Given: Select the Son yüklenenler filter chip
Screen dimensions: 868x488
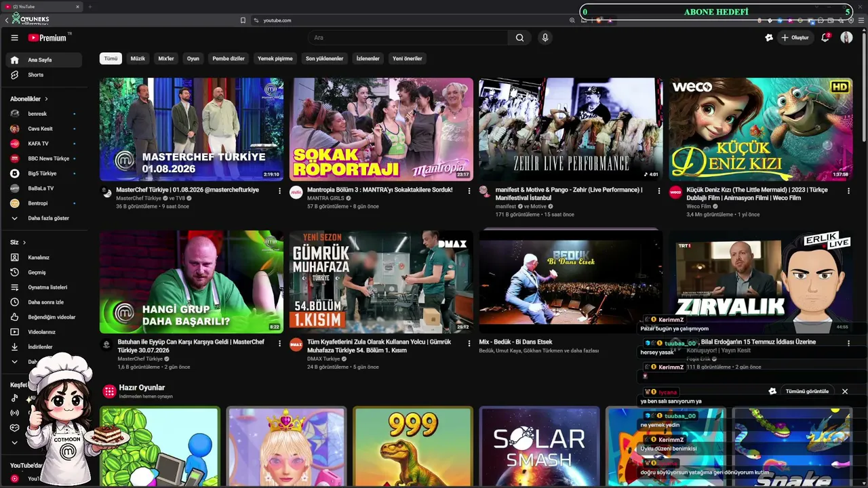Looking at the screenshot, I should click(324, 58).
